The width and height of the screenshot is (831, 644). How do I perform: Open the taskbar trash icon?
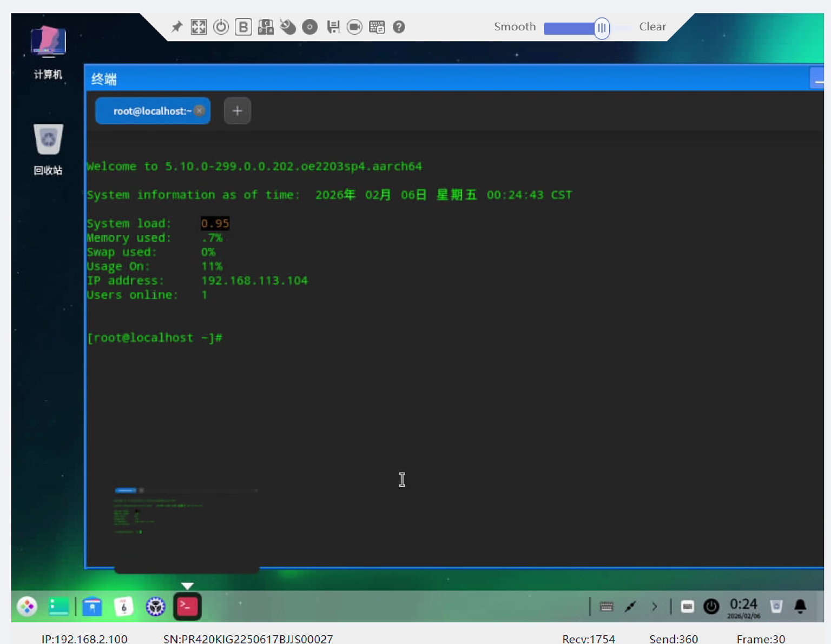pos(776,607)
